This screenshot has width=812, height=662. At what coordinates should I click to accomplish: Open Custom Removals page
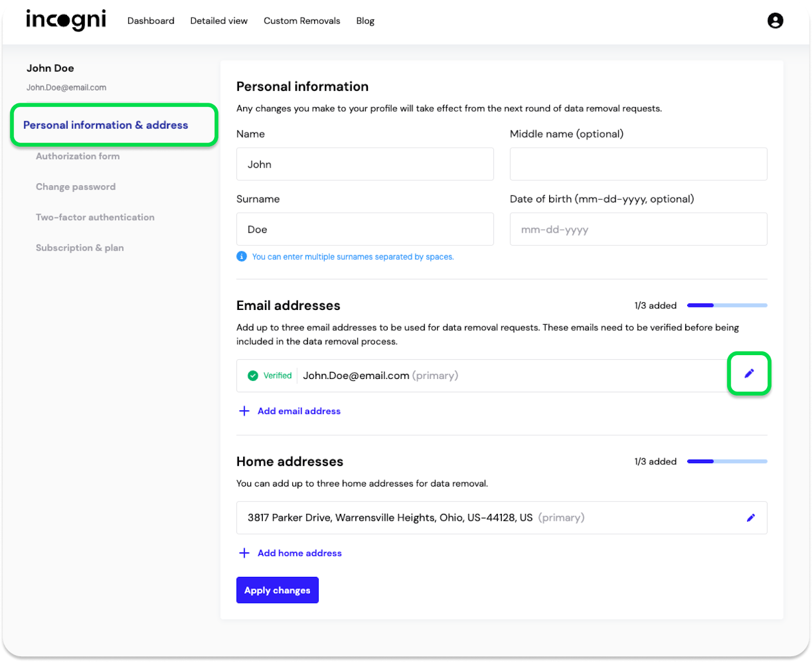[x=301, y=21]
